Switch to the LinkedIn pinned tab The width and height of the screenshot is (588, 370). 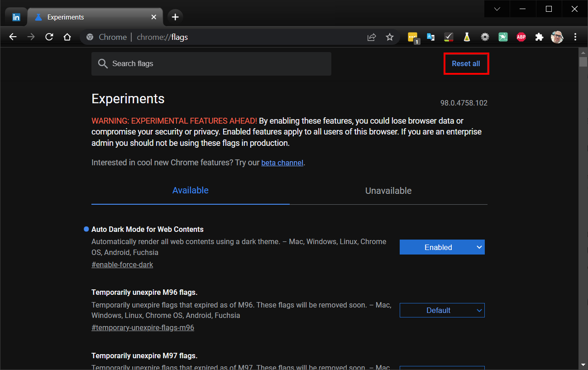pos(16,17)
